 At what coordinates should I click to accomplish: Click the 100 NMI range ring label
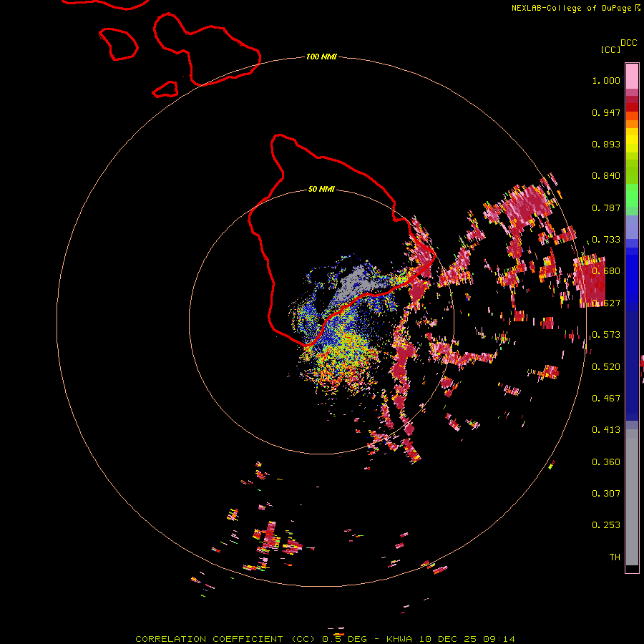click(321, 57)
